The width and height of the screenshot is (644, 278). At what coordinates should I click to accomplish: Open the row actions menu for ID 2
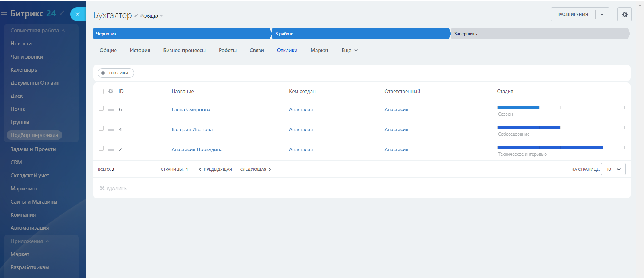pos(111,149)
